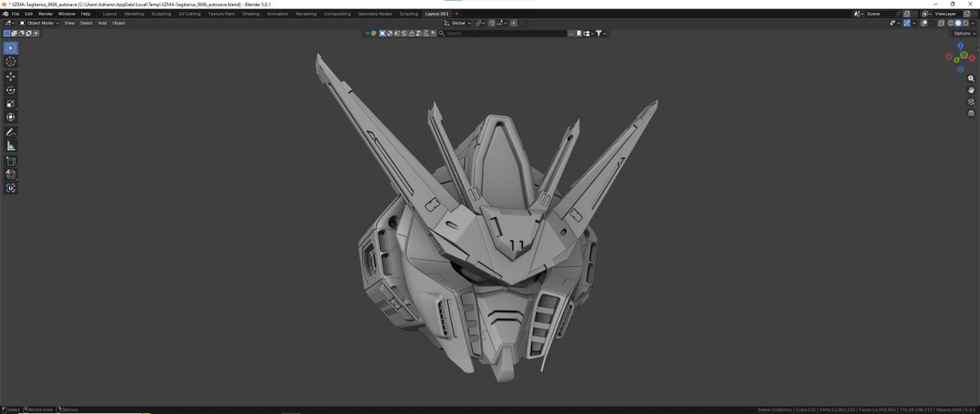Screen dimensions: 980x414
Task: Click the Blender logo menu icon
Action: click(x=6, y=14)
